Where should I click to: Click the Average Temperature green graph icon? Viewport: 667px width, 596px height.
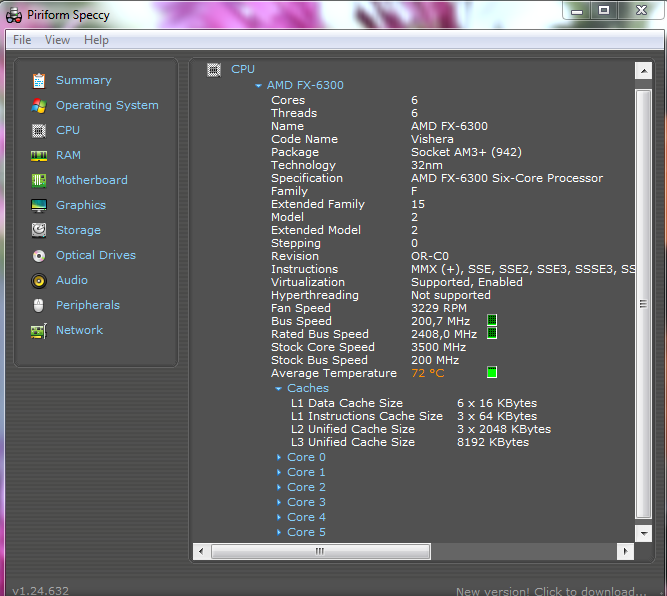coord(492,372)
